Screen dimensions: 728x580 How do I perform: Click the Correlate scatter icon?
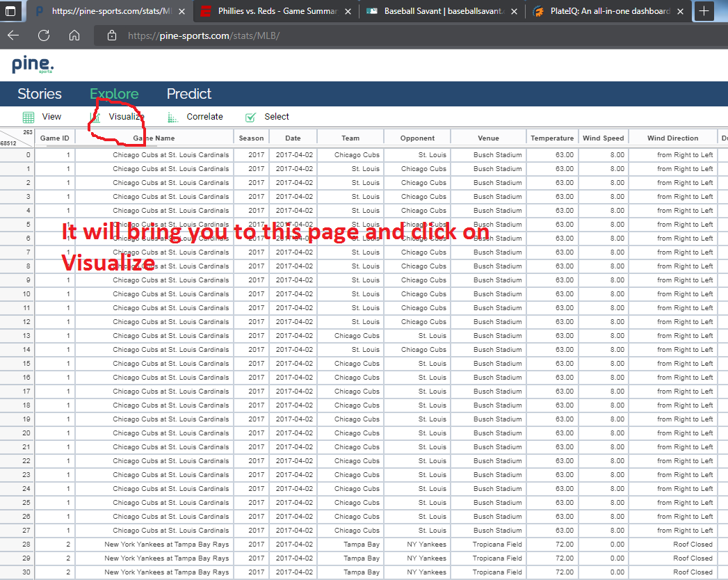tap(172, 117)
